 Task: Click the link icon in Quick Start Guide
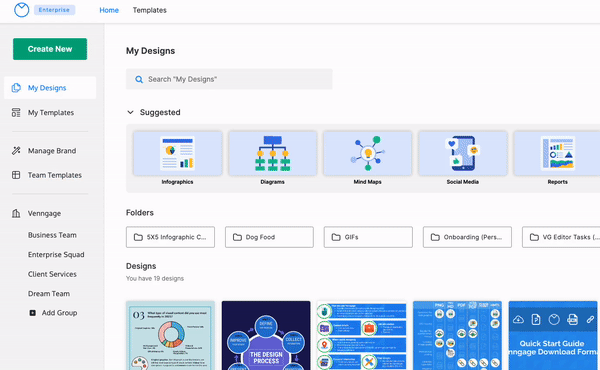tap(590, 319)
